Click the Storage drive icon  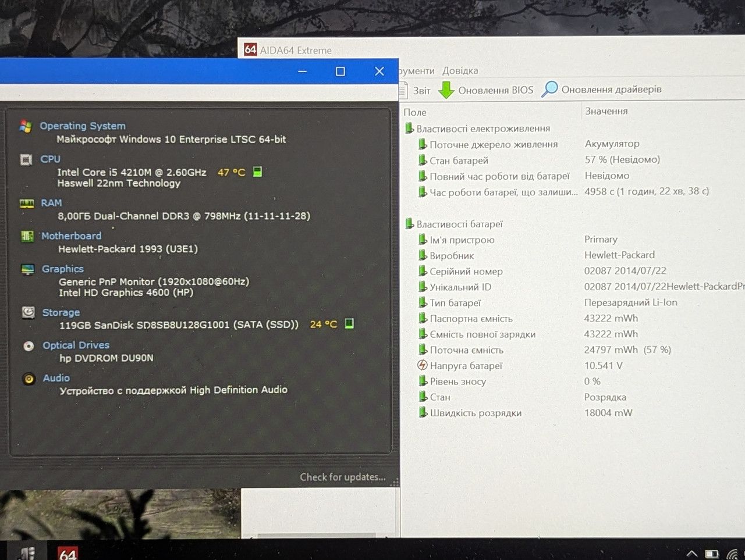(x=29, y=312)
